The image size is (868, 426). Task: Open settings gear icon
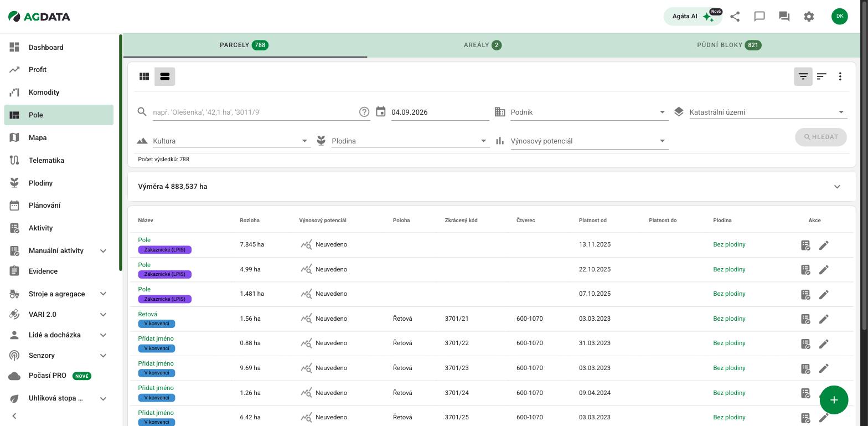coord(809,17)
